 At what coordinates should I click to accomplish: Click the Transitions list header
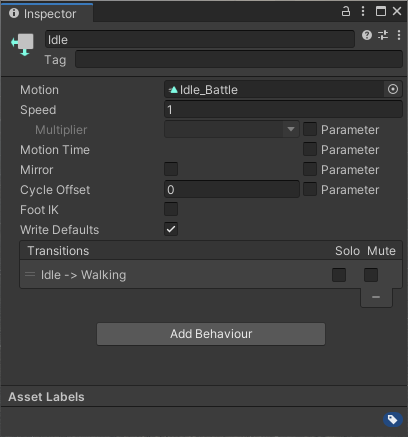pos(211,251)
